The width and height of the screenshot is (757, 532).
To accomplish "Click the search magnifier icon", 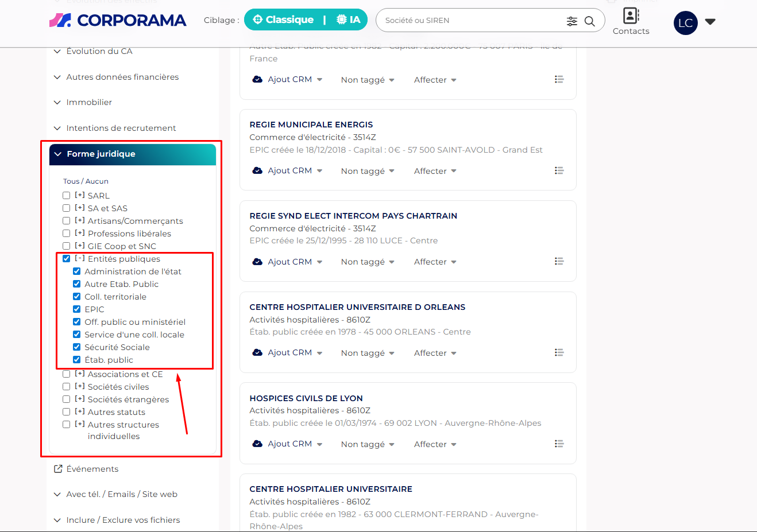I will 589,21.
